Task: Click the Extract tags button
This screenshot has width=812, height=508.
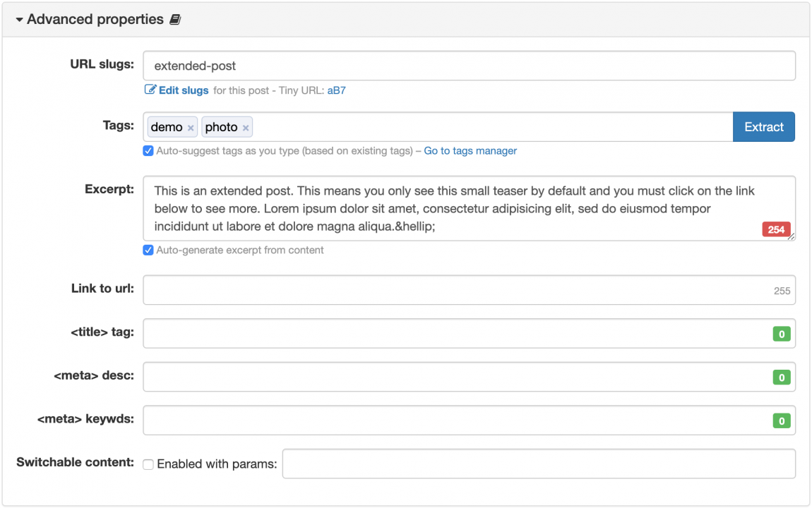Action: coord(764,127)
